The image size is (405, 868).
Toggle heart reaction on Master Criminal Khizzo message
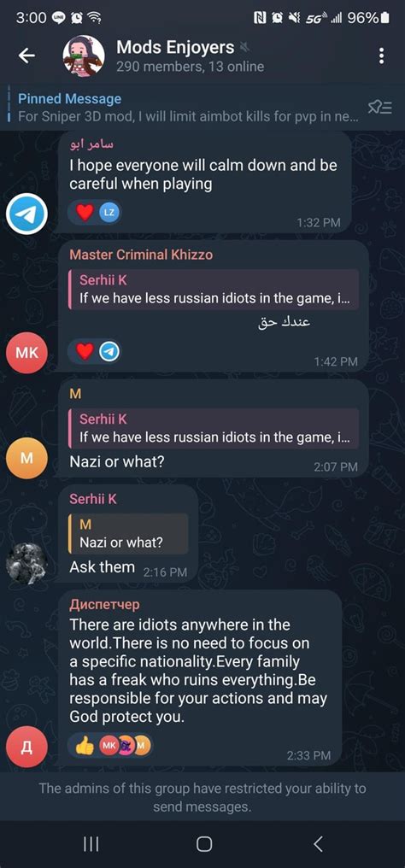(84, 351)
